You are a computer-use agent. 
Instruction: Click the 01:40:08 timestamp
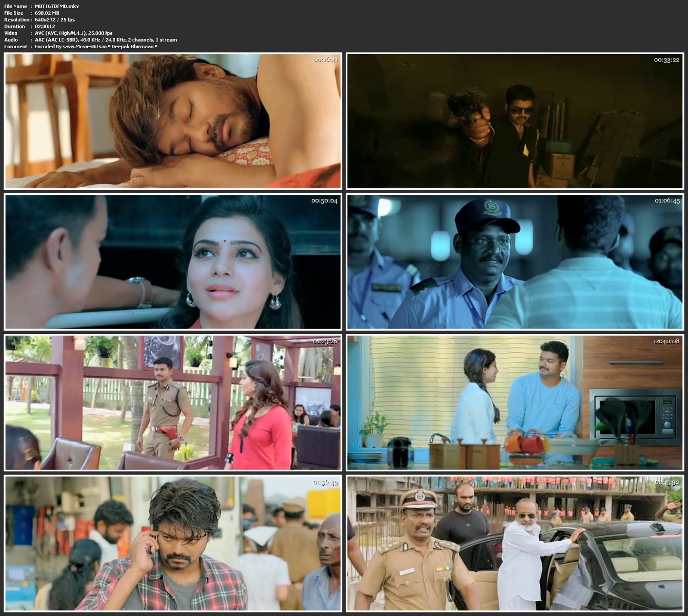(666, 341)
